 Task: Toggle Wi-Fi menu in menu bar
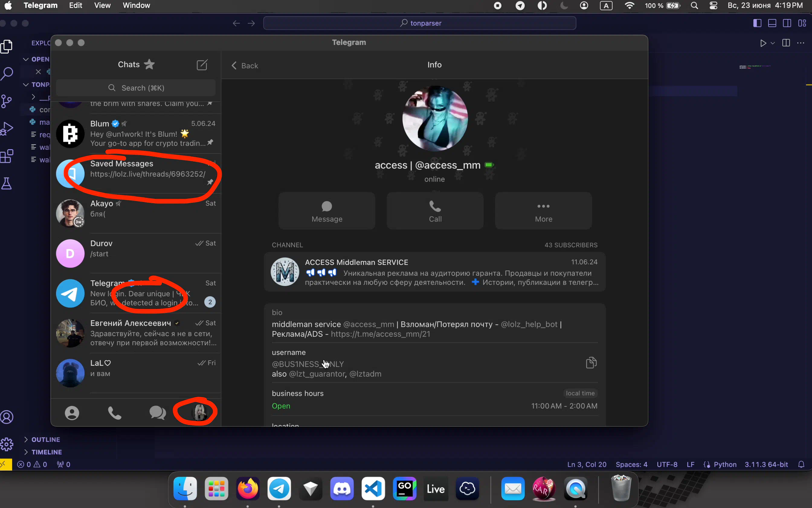(629, 6)
